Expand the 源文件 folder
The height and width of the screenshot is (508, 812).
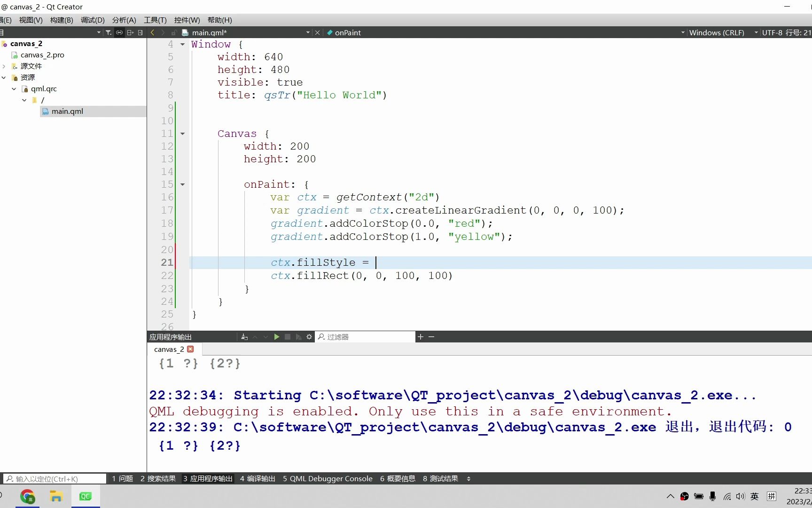4,66
